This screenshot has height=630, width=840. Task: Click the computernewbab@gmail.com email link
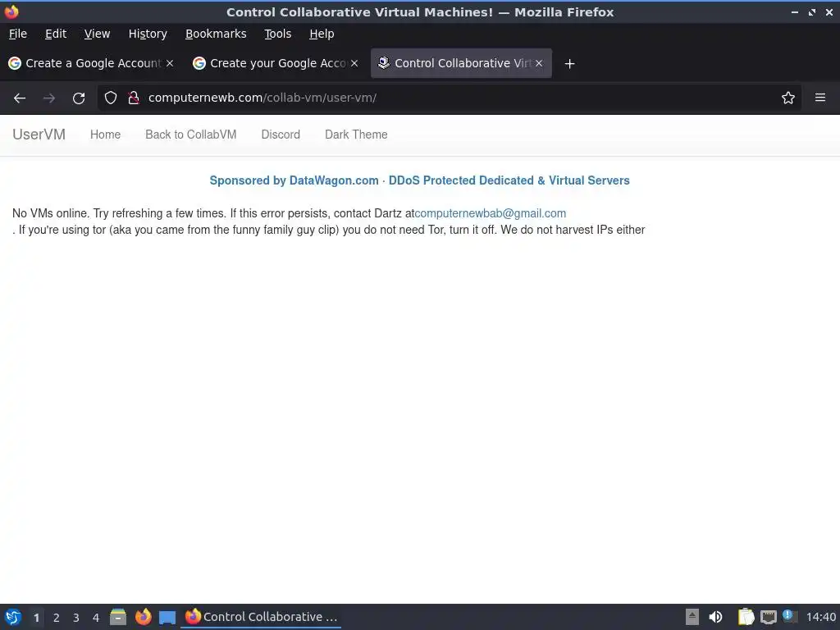(x=491, y=213)
